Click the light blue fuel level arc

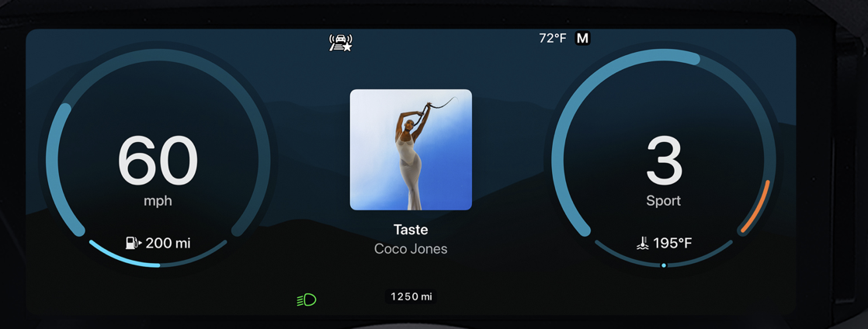tap(121, 258)
